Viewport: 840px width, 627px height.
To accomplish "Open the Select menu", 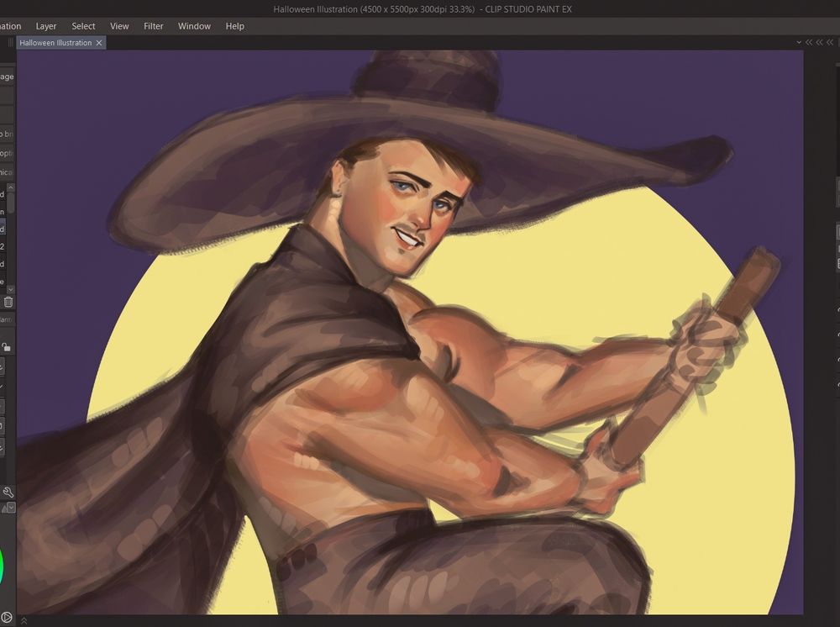I will pyautogui.click(x=83, y=26).
